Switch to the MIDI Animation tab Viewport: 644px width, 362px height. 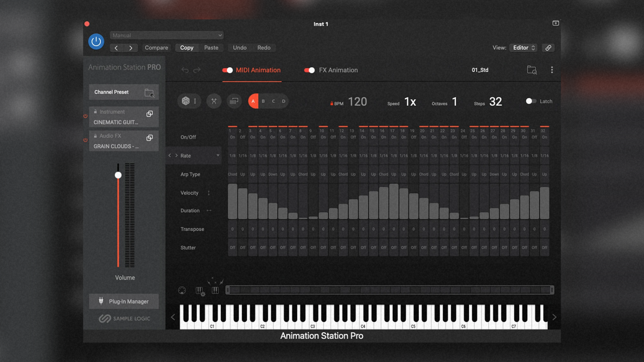click(x=258, y=70)
